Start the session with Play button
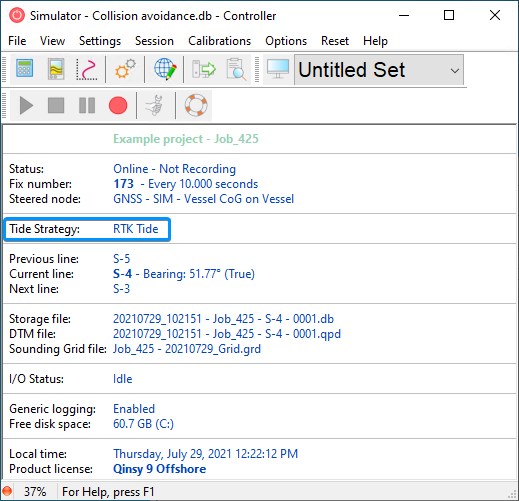Viewport: 519px width, 501px height. 26,105
